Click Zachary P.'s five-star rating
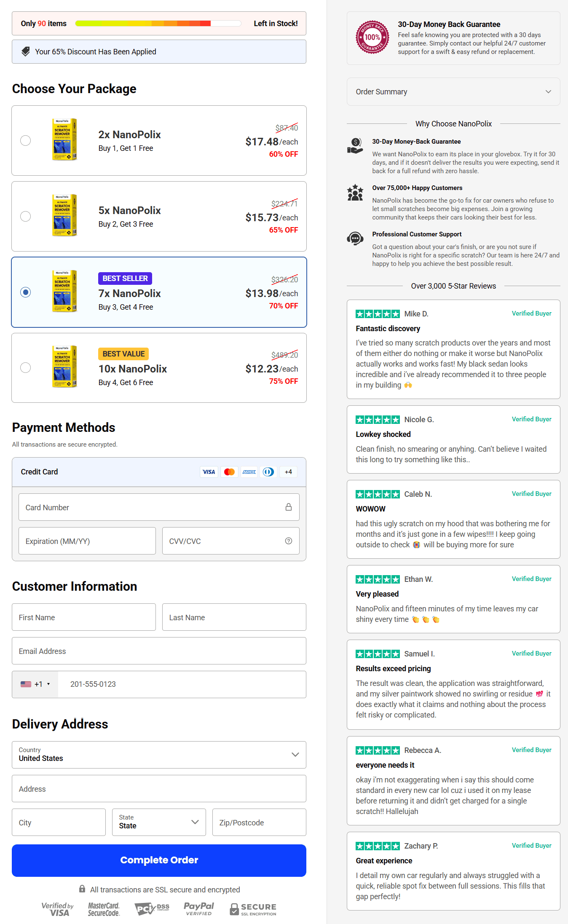 click(x=378, y=846)
